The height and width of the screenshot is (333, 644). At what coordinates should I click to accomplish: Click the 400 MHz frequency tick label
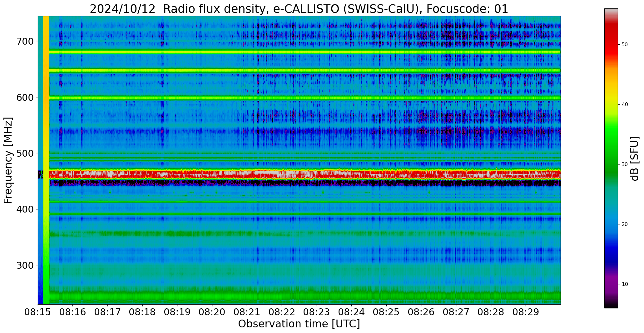click(25, 209)
